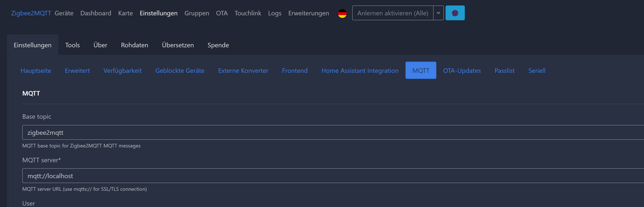Click the Base topic input field
Screen dimensions: 644x207
333,132
